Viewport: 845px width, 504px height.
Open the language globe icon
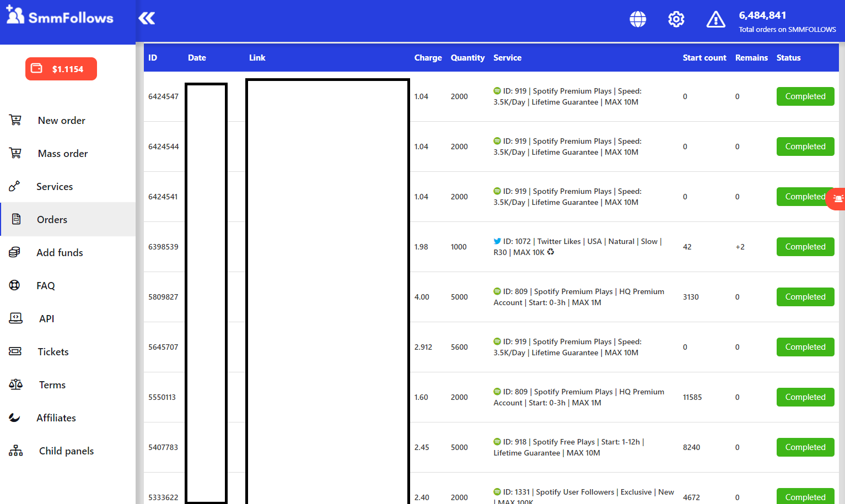[638, 19]
